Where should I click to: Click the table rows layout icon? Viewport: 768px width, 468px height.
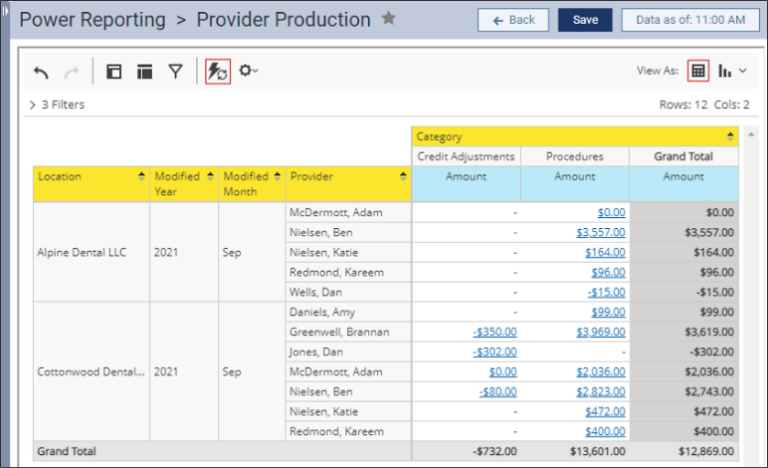tap(145, 72)
